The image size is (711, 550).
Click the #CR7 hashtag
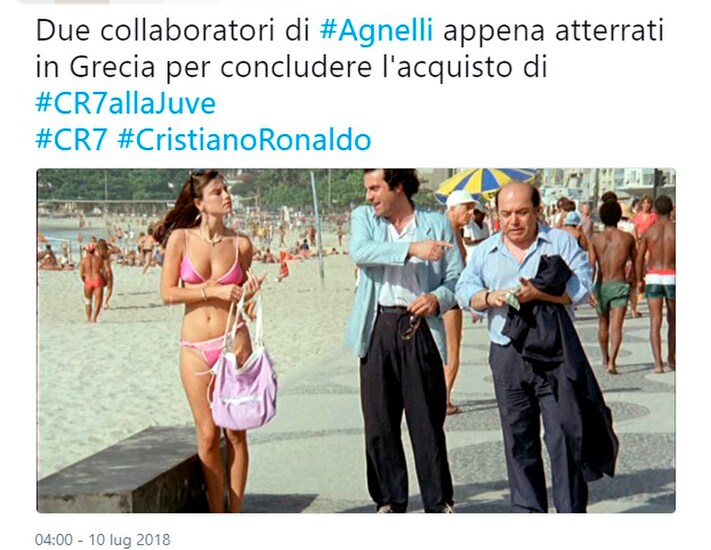(71, 140)
